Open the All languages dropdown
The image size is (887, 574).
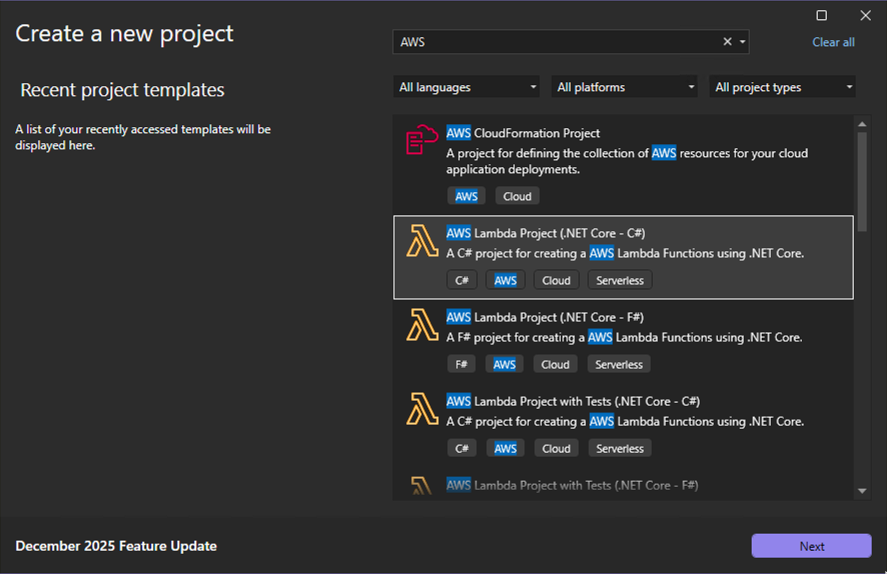click(x=466, y=87)
